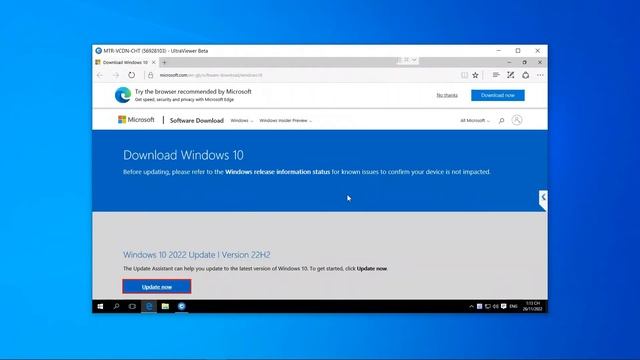The image size is (640, 360).
Task: Click the account sign-in avatar icon
Action: 517,120
